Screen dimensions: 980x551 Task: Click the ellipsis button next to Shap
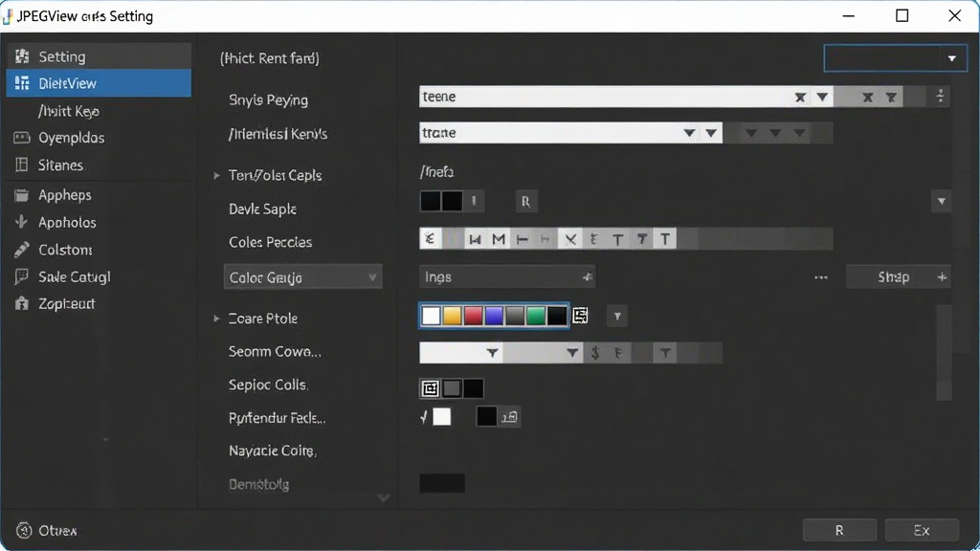click(x=820, y=277)
